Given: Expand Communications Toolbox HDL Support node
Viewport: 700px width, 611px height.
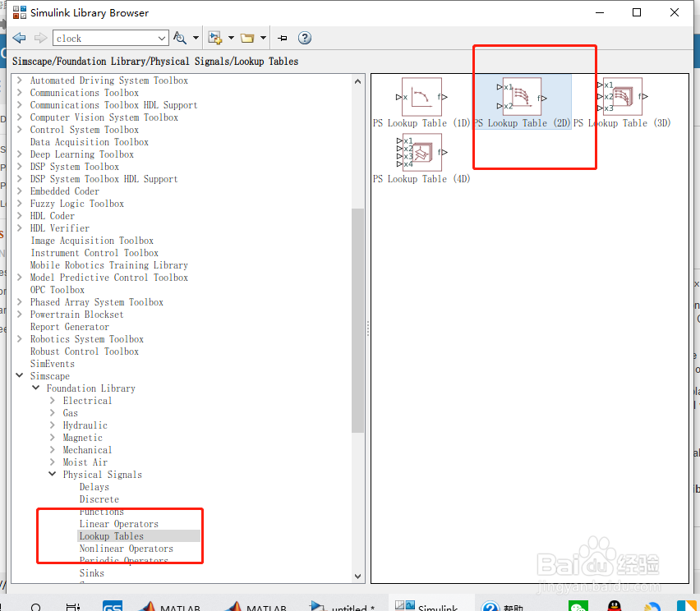Looking at the screenshot, I should point(19,105).
